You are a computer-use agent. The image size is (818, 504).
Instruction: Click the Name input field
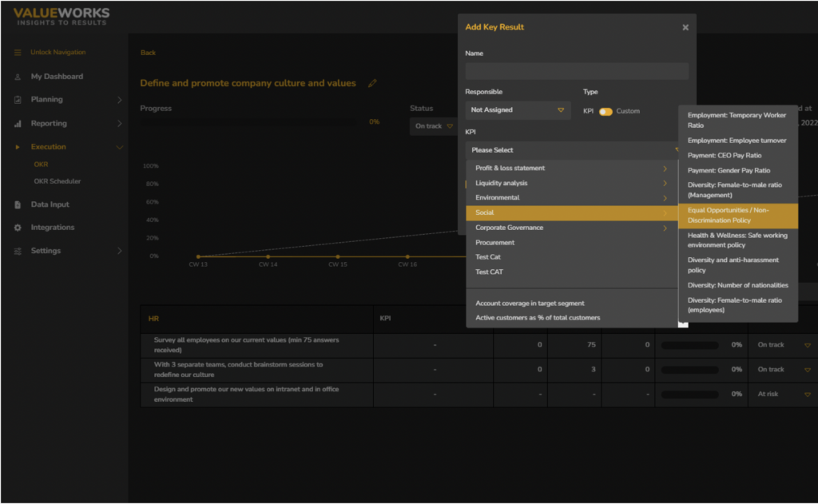pyautogui.click(x=577, y=71)
